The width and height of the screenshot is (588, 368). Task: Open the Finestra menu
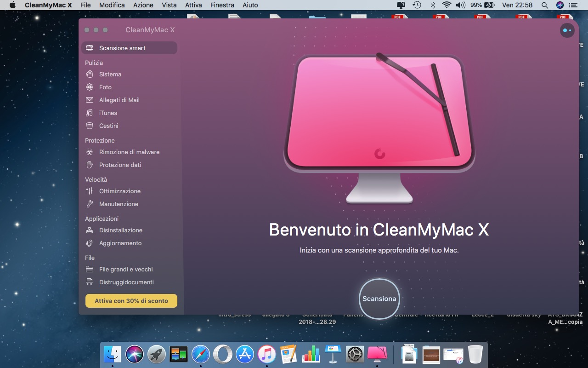click(222, 5)
